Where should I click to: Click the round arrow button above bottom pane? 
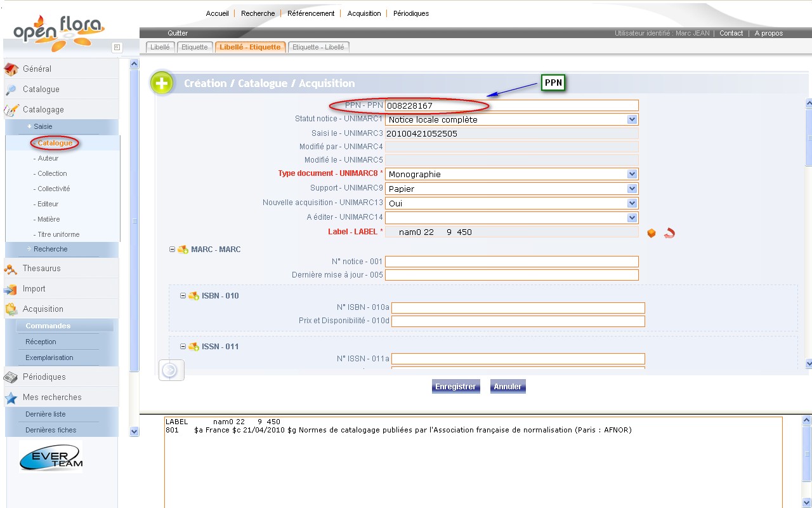pyautogui.click(x=170, y=370)
